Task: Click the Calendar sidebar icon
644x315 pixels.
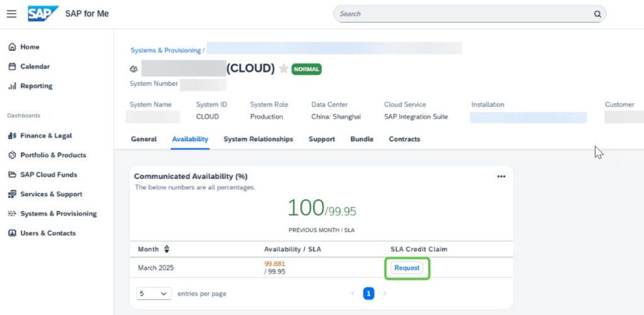Action: pyautogui.click(x=13, y=67)
